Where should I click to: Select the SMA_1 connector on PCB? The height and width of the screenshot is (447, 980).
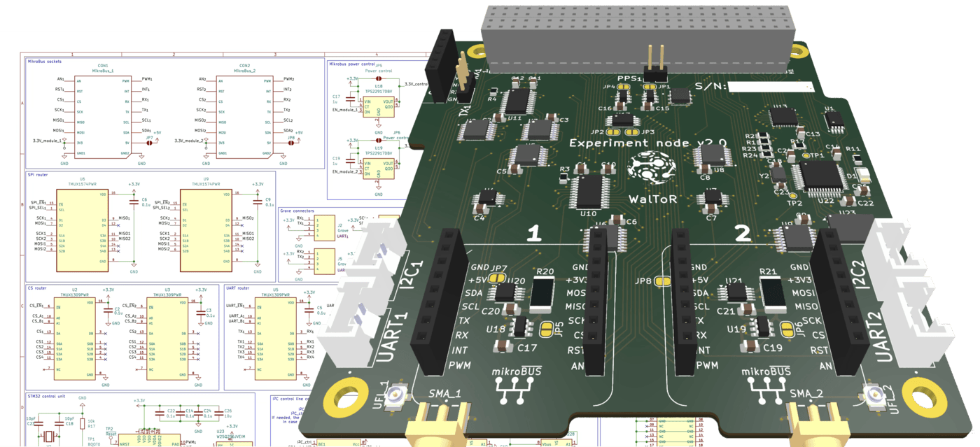click(x=437, y=425)
